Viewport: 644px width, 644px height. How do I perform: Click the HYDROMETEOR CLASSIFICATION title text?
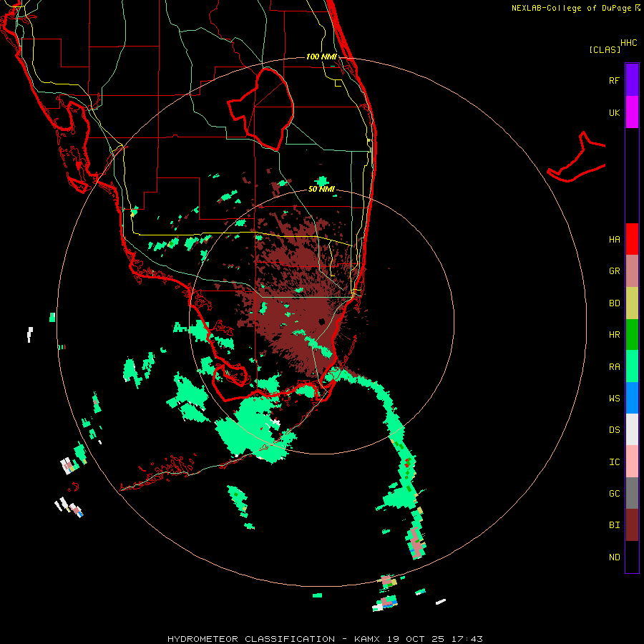click(x=251, y=639)
